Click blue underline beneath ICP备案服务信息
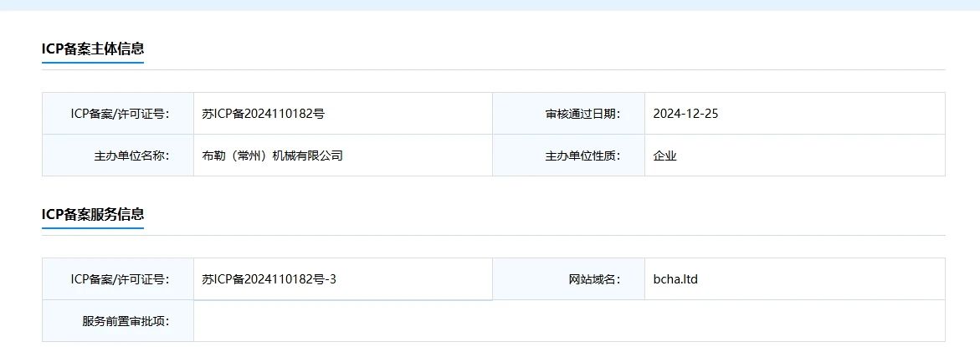Screen dimensions: 980x347 click(93, 227)
